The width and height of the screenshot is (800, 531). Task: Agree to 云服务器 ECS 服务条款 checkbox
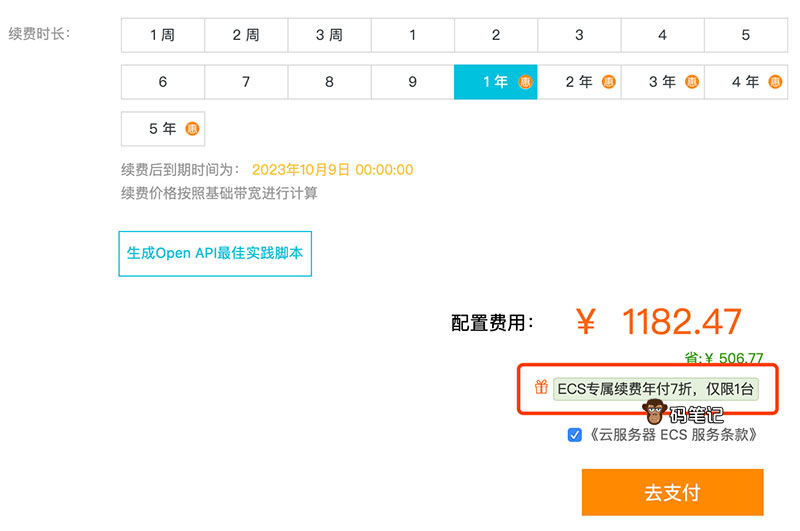point(574,435)
